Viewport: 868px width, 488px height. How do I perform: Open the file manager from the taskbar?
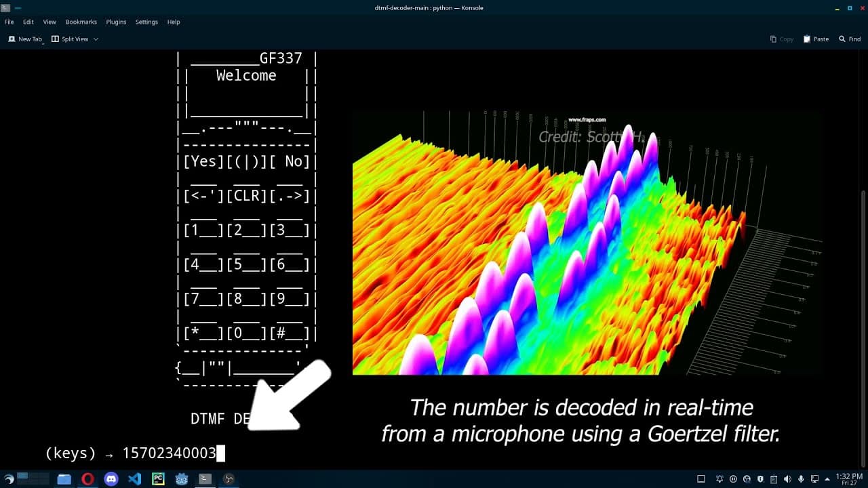64,479
